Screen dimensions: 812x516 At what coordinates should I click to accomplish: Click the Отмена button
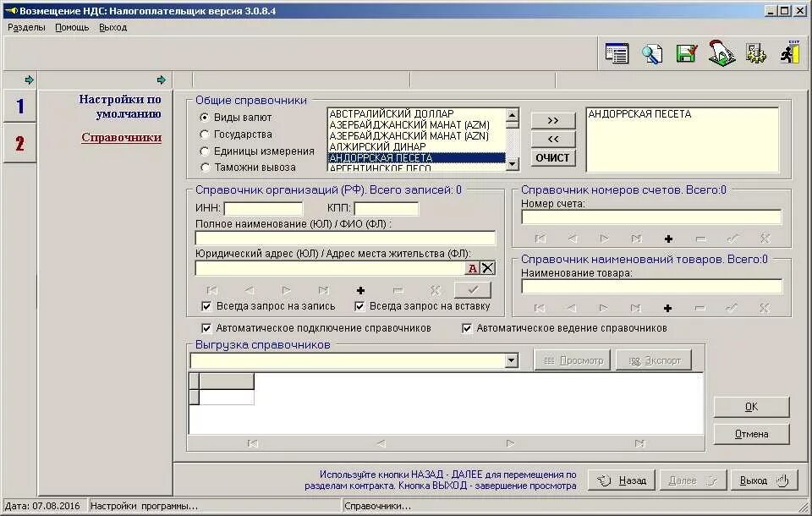pyautogui.click(x=751, y=434)
